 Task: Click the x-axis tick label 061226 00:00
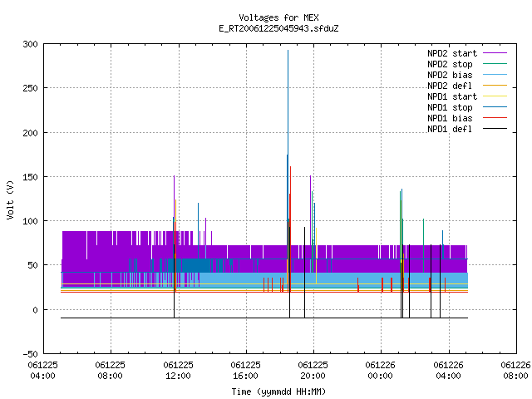(x=381, y=371)
